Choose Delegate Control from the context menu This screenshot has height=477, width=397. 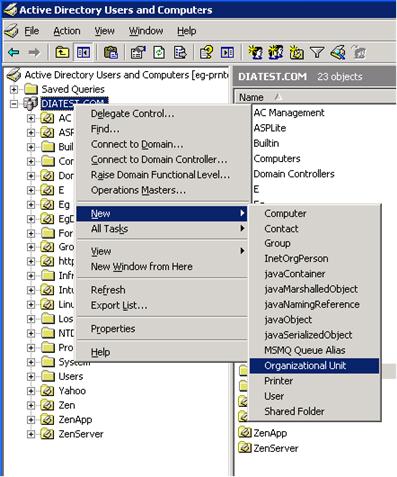click(132, 114)
